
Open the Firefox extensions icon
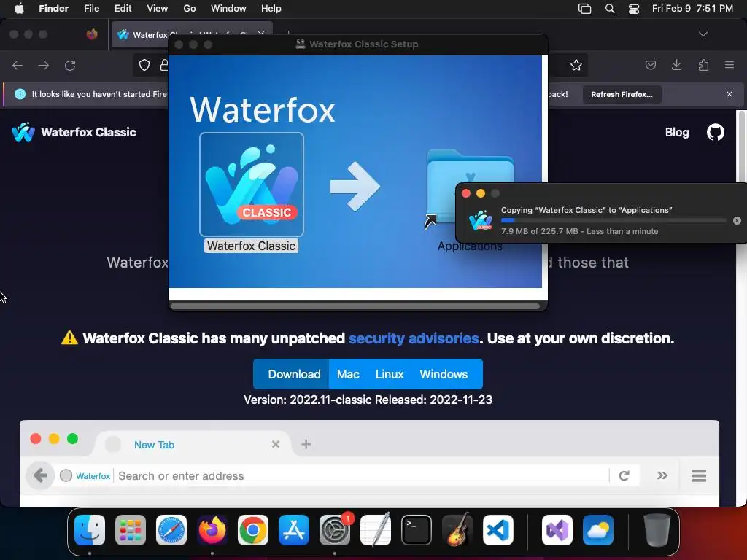(x=703, y=65)
